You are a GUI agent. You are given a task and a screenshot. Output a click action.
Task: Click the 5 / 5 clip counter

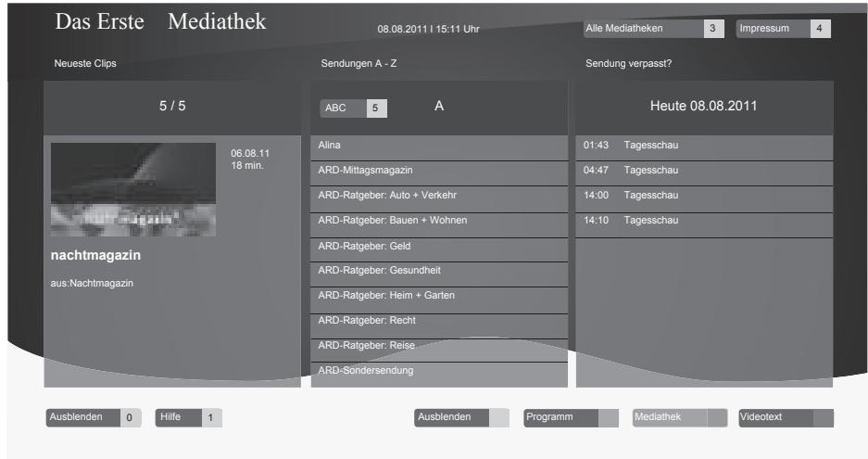[172, 106]
